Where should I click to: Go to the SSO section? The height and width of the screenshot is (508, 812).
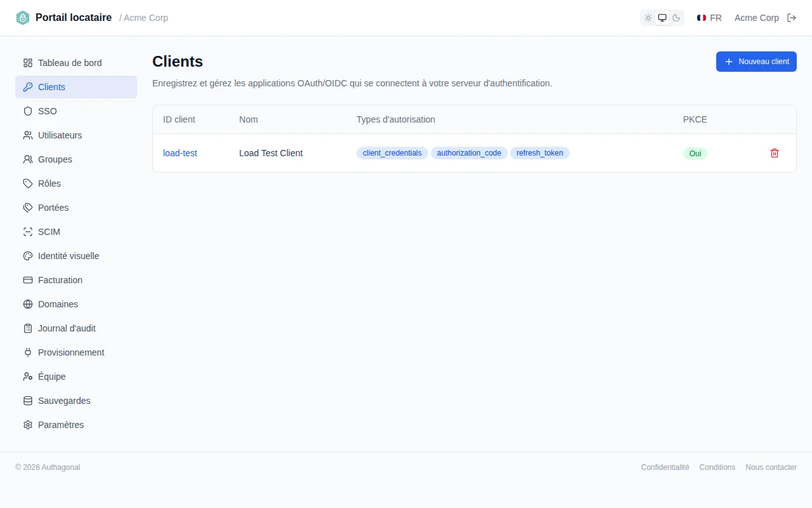click(x=76, y=111)
